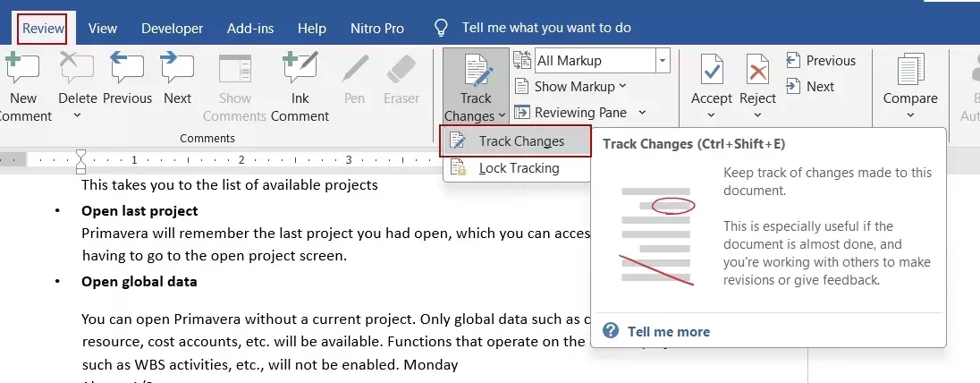
Task: Go to Previous tracked change
Action: [x=821, y=61]
